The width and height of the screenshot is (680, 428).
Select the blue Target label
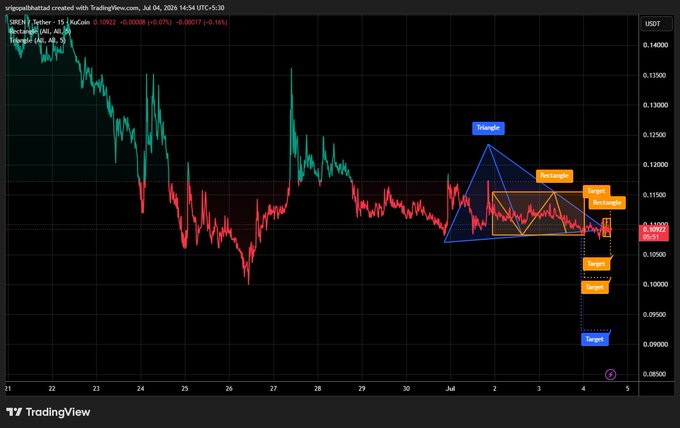[x=595, y=339]
